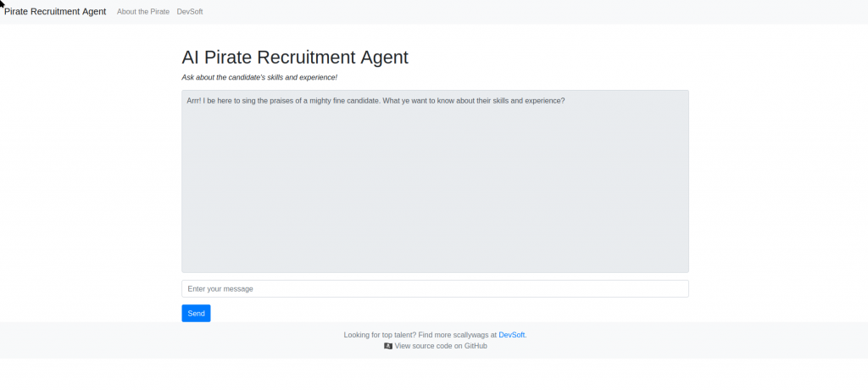Open the Pirate Recruitment Agent navbar brand

coord(55,12)
